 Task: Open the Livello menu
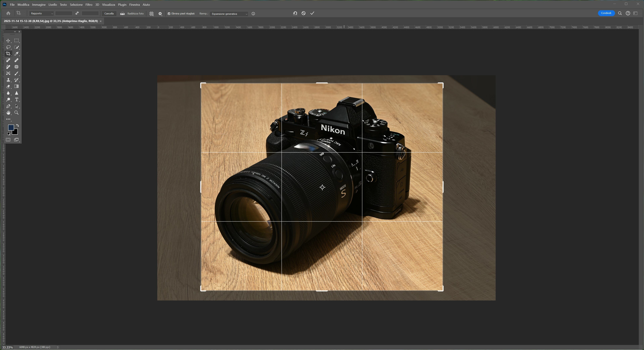click(x=53, y=5)
